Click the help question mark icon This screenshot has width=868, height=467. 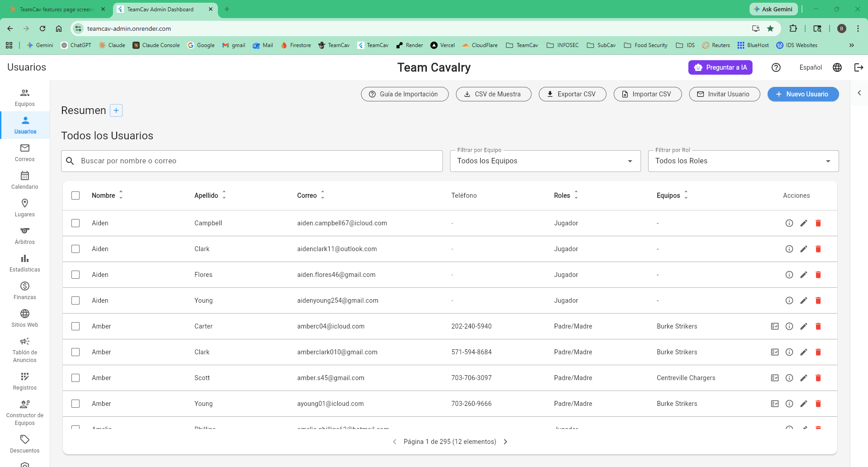[x=776, y=67]
